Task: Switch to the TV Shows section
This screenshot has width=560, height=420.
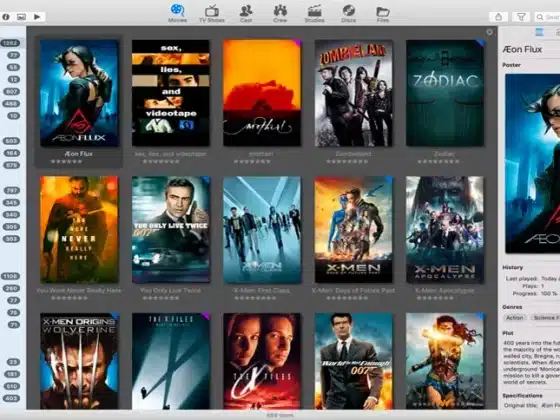Action: pos(212,13)
